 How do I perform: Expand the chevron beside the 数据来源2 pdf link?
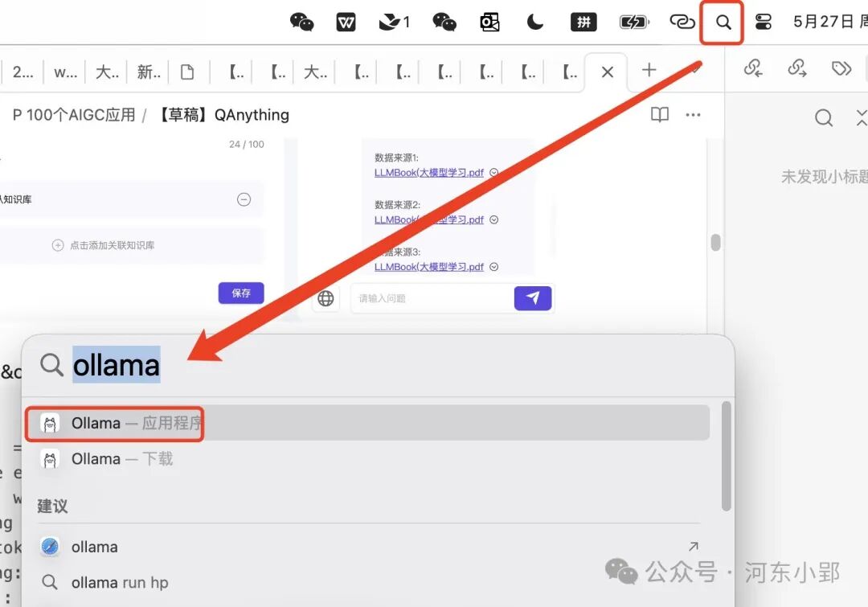(493, 219)
